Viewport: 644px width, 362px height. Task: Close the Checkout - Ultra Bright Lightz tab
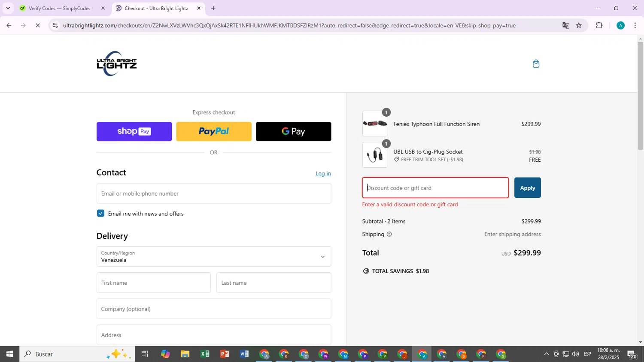pos(199,8)
